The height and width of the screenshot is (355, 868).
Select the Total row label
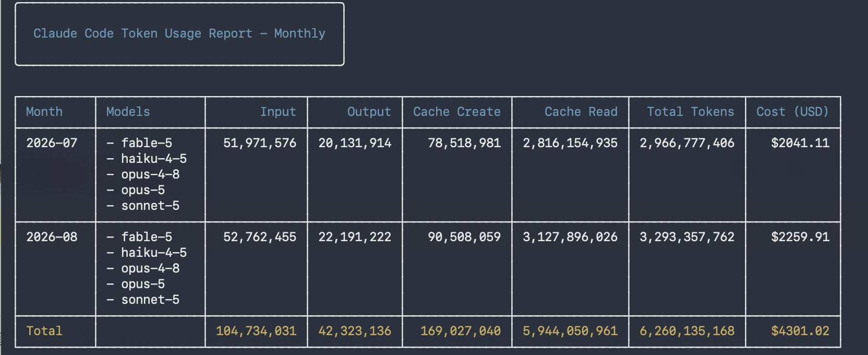point(44,331)
